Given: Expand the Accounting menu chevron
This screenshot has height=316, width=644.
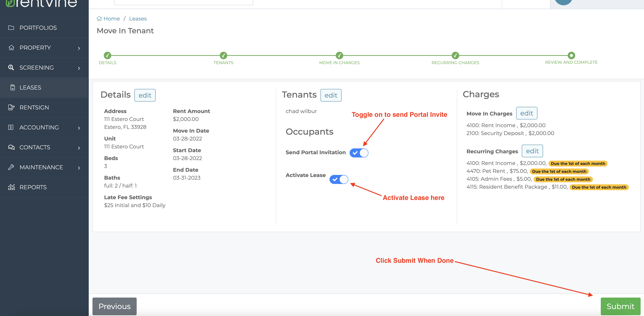Looking at the screenshot, I should 79,128.
